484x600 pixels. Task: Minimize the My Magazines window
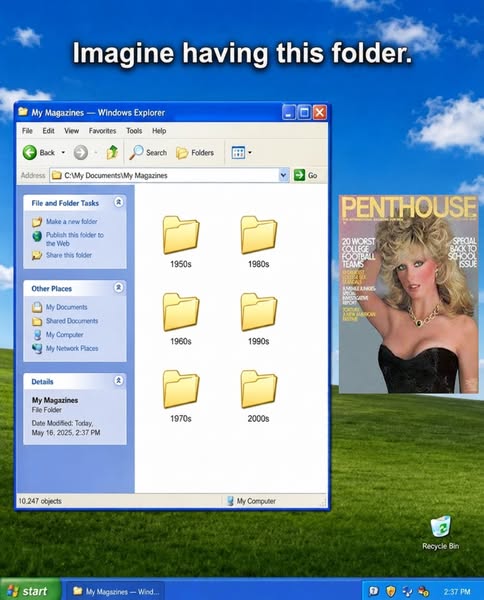point(289,112)
